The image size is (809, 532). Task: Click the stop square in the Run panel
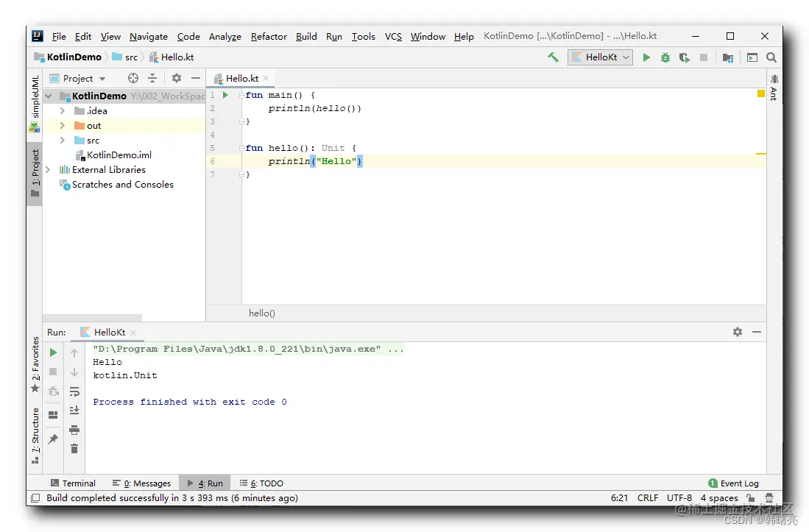[53, 372]
